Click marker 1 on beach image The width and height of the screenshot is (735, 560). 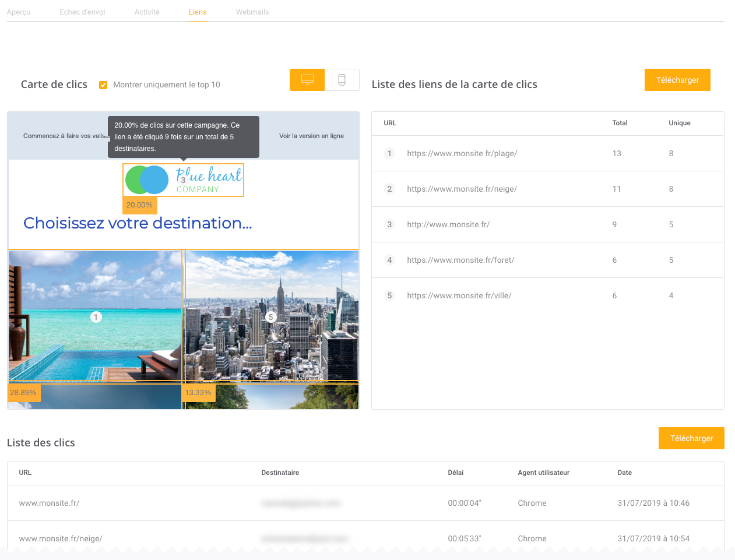[96, 317]
